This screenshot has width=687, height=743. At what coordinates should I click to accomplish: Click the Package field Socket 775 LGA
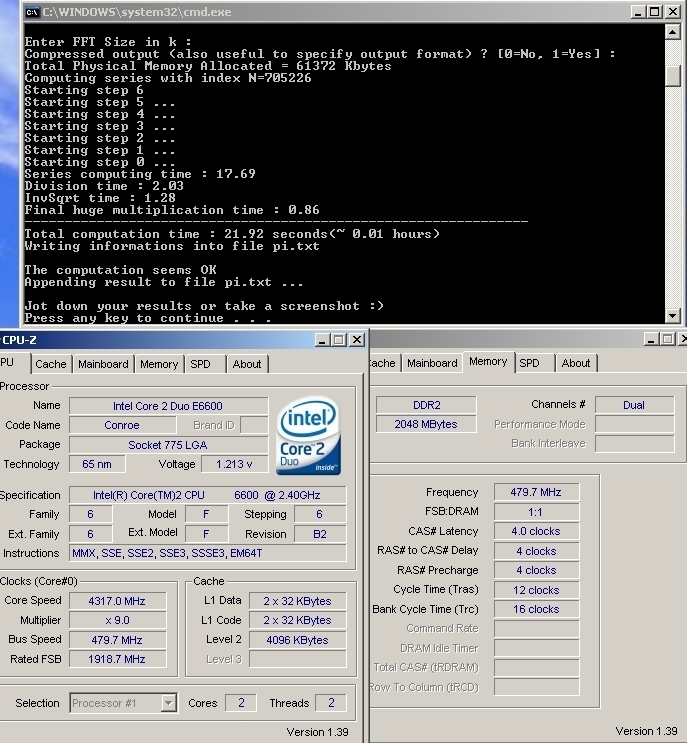pyautogui.click(x=168, y=445)
